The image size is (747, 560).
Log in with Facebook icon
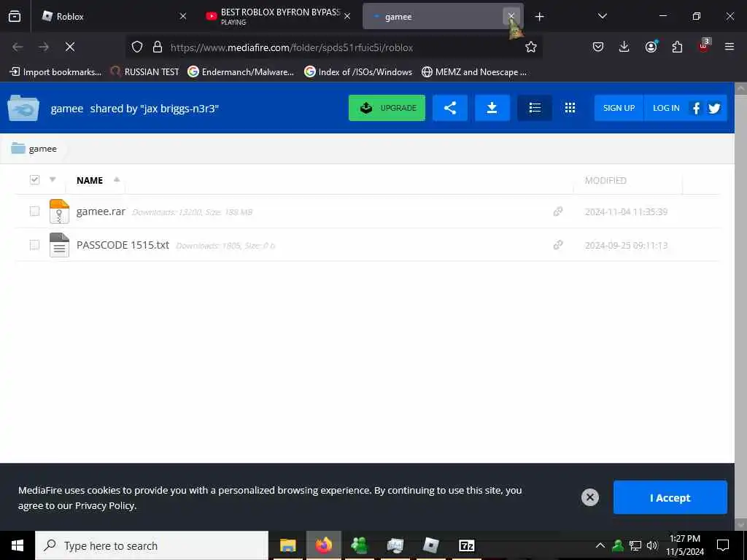coord(696,108)
